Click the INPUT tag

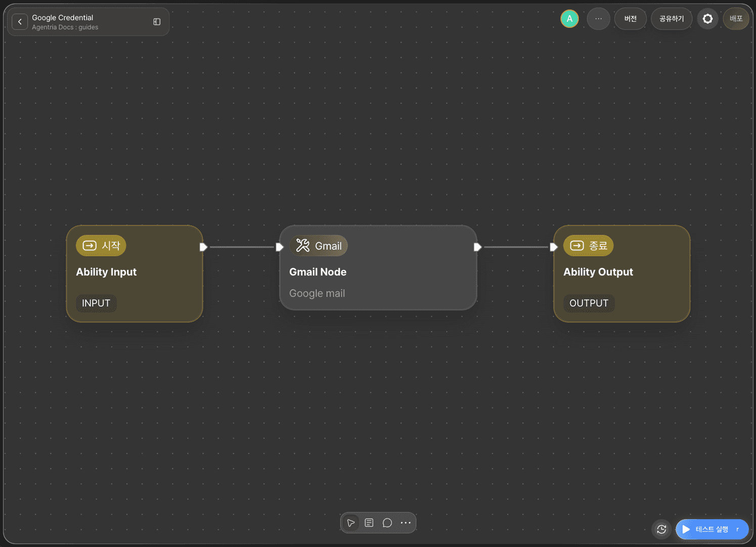pyautogui.click(x=96, y=303)
